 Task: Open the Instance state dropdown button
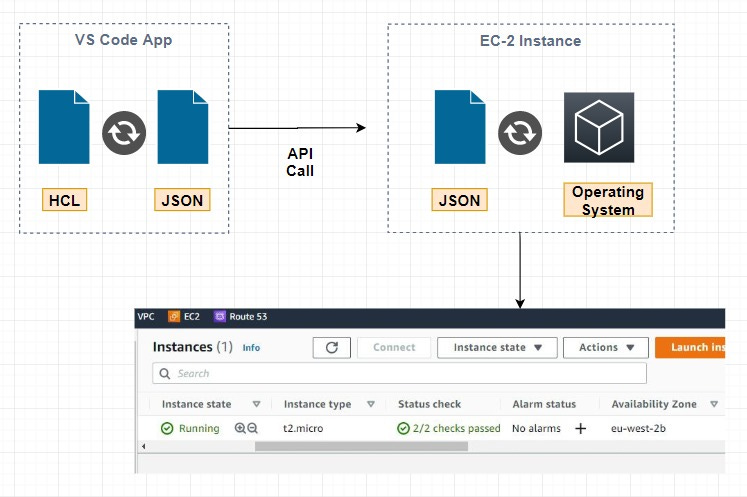pyautogui.click(x=497, y=347)
